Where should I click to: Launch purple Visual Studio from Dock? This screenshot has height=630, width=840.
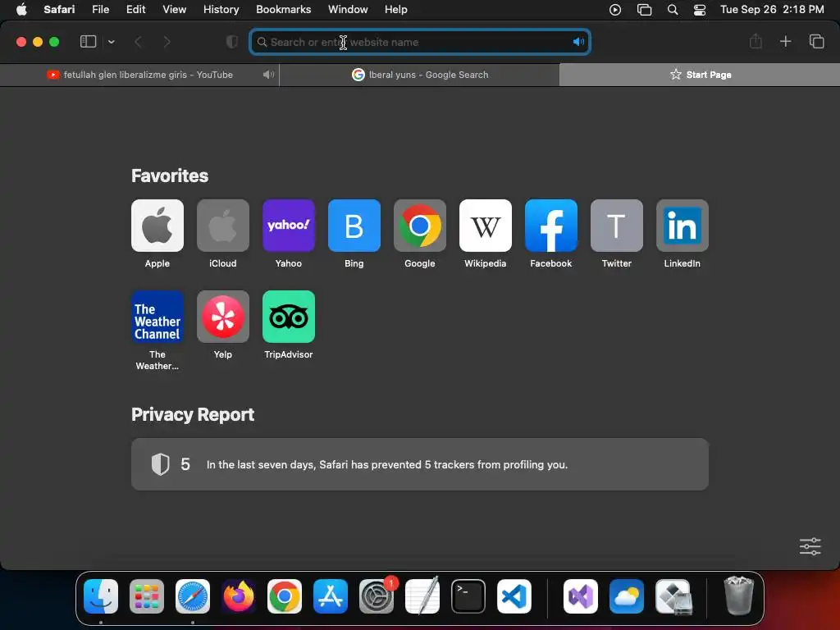(581, 596)
